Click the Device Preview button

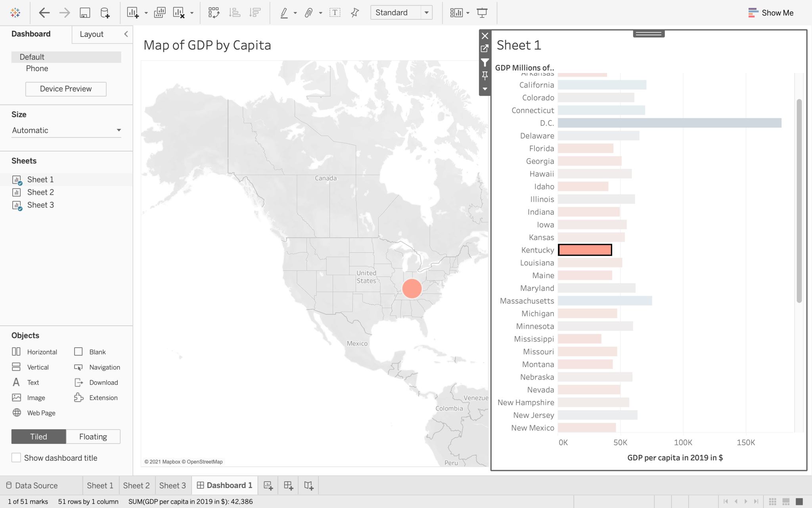[x=66, y=89]
